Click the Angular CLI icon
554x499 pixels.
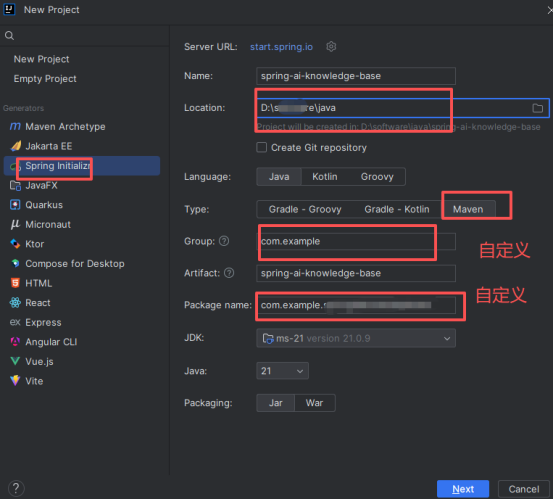click(15, 342)
